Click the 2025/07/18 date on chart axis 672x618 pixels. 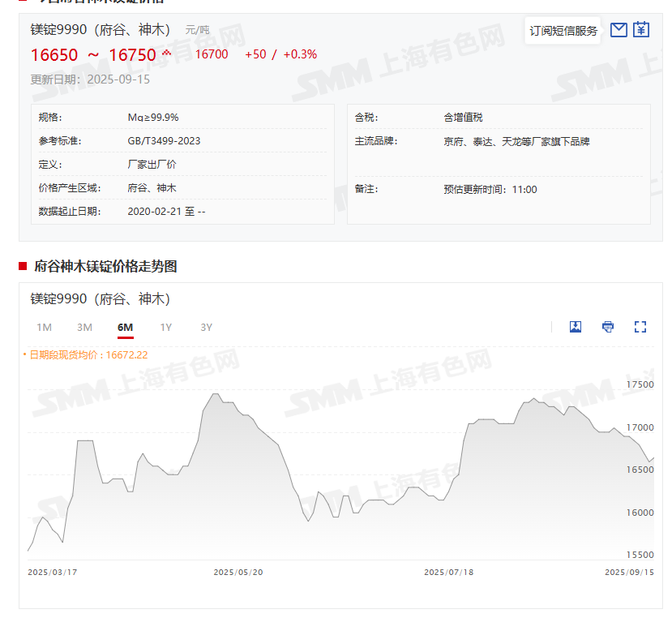pyautogui.click(x=448, y=572)
